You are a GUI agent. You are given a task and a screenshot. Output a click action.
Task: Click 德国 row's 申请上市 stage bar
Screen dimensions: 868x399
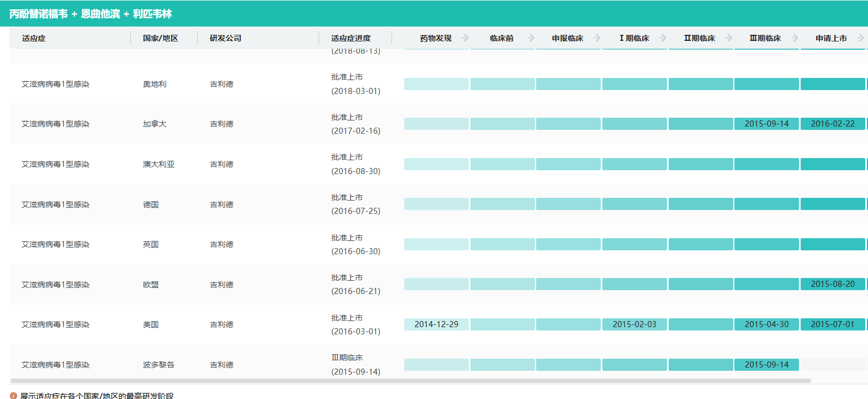tap(833, 204)
